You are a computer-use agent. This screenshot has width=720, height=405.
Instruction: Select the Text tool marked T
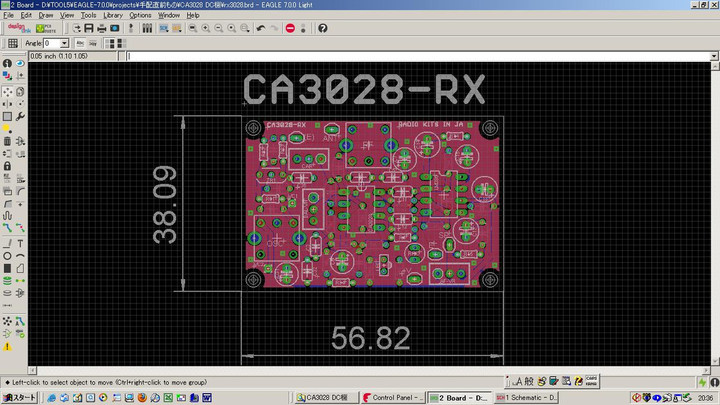point(20,244)
